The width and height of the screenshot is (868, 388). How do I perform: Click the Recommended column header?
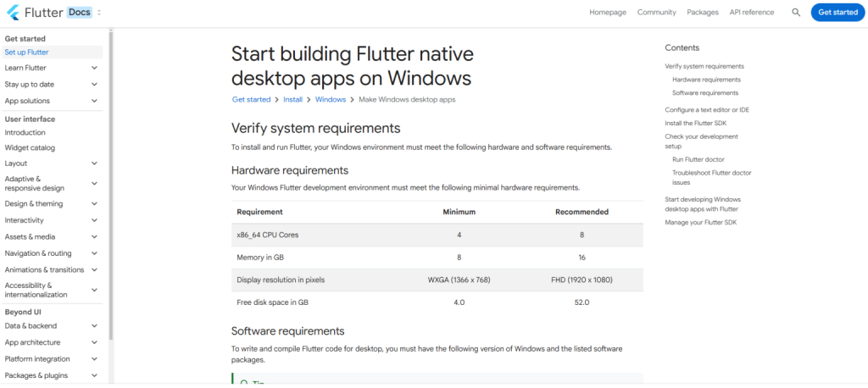tap(581, 212)
